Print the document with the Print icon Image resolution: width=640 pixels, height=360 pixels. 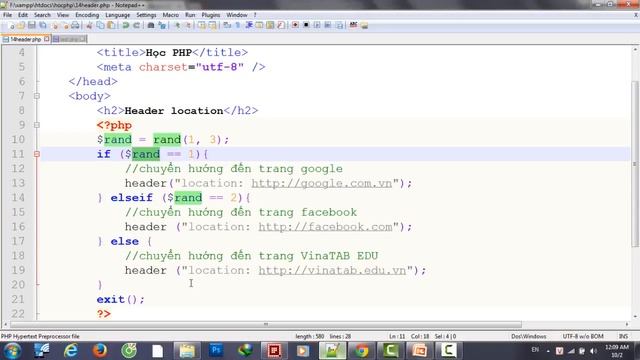tap(76, 25)
